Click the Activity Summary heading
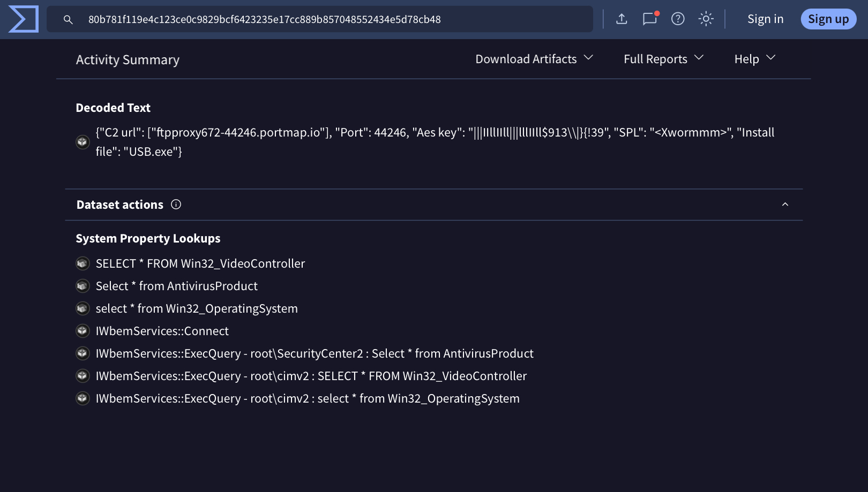868x492 pixels. pos(128,60)
